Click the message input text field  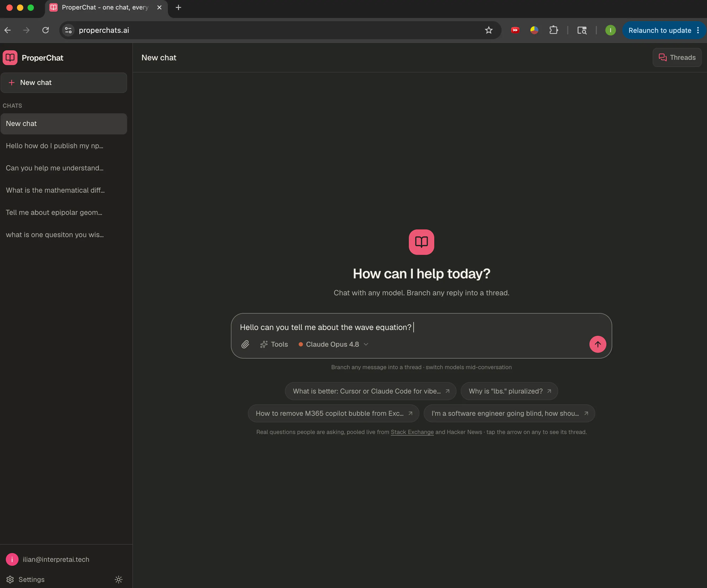pyautogui.click(x=421, y=327)
